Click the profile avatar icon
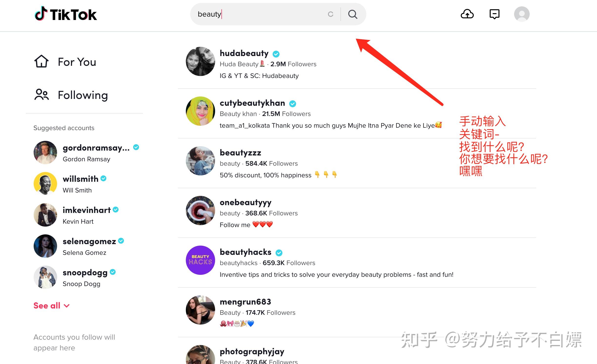The image size is (597, 364). tap(522, 14)
